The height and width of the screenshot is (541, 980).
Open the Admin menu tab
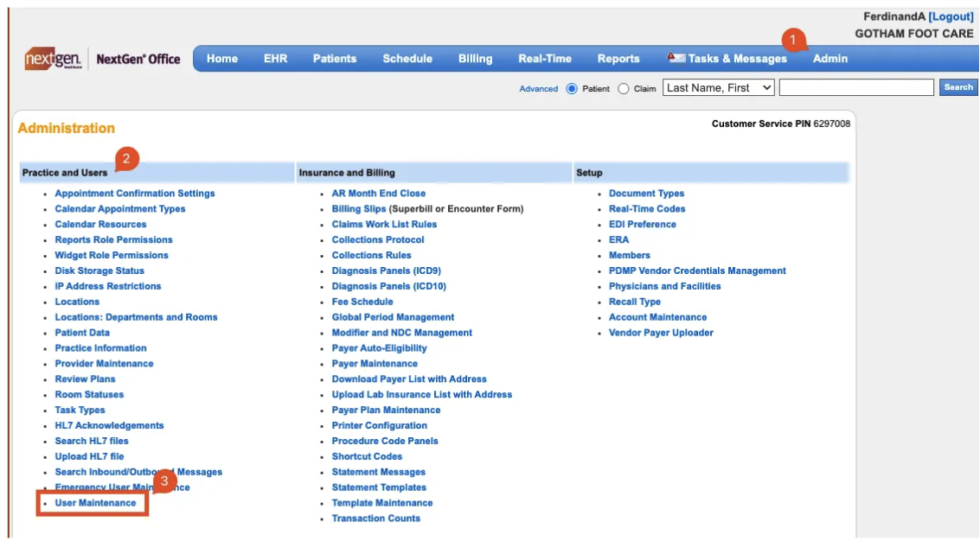pos(830,59)
